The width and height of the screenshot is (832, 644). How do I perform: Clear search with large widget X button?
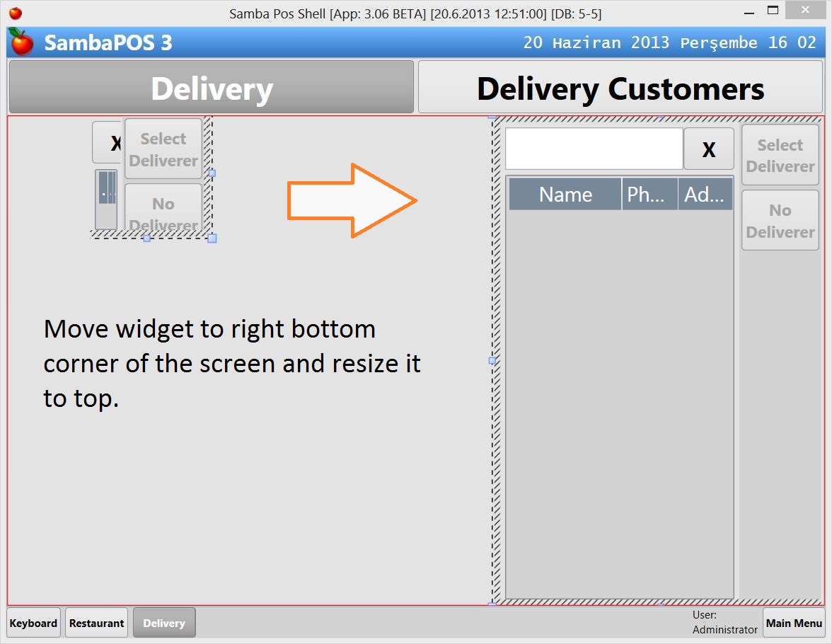(x=708, y=149)
